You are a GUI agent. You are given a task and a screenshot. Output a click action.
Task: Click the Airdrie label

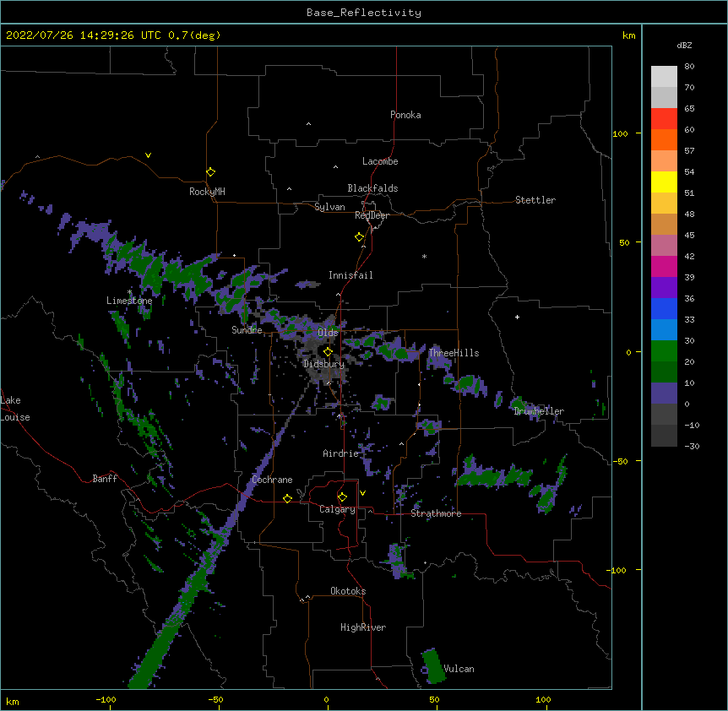click(x=341, y=453)
